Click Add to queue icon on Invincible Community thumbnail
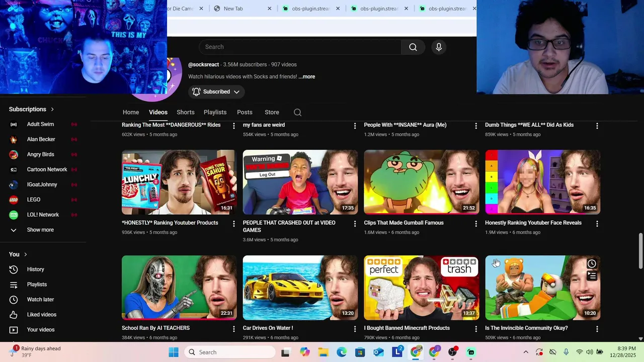 592,276
